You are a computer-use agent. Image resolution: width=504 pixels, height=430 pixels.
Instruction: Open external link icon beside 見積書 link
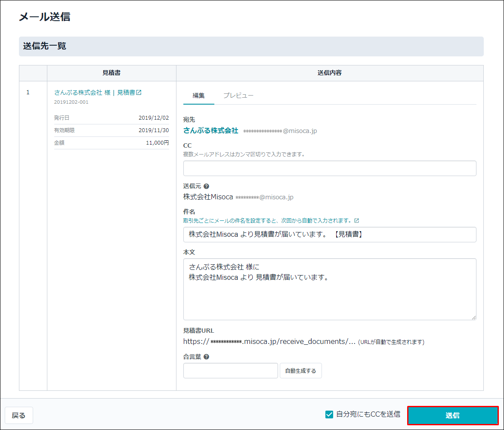(139, 92)
